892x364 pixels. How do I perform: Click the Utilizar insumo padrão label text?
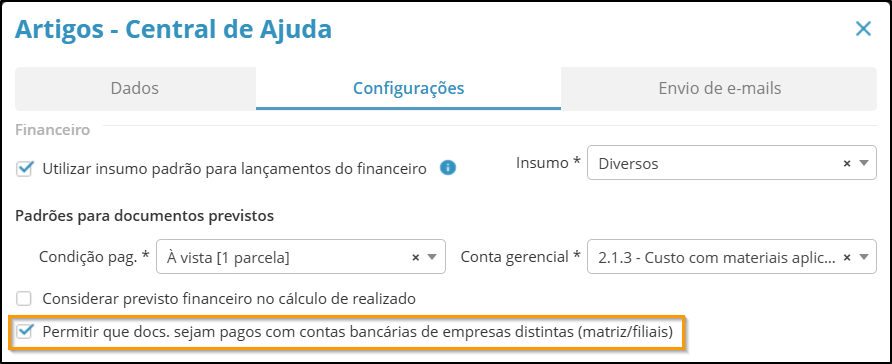pyautogui.click(x=234, y=168)
